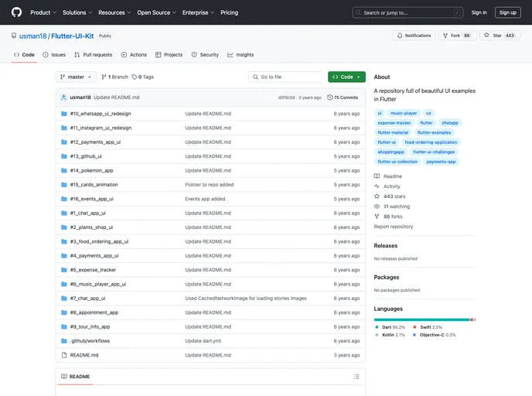The width and height of the screenshot is (532, 396).
Task: Open the master branch selector
Action: (x=76, y=77)
